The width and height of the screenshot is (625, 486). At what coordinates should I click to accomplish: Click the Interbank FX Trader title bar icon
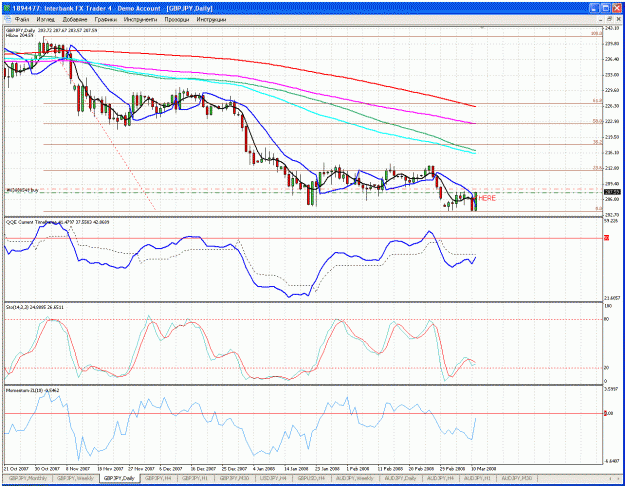point(7,8)
